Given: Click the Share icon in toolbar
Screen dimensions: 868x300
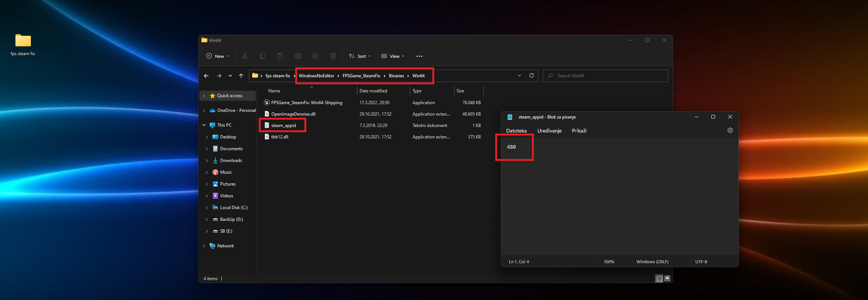Looking at the screenshot, I should click(315, 56).
